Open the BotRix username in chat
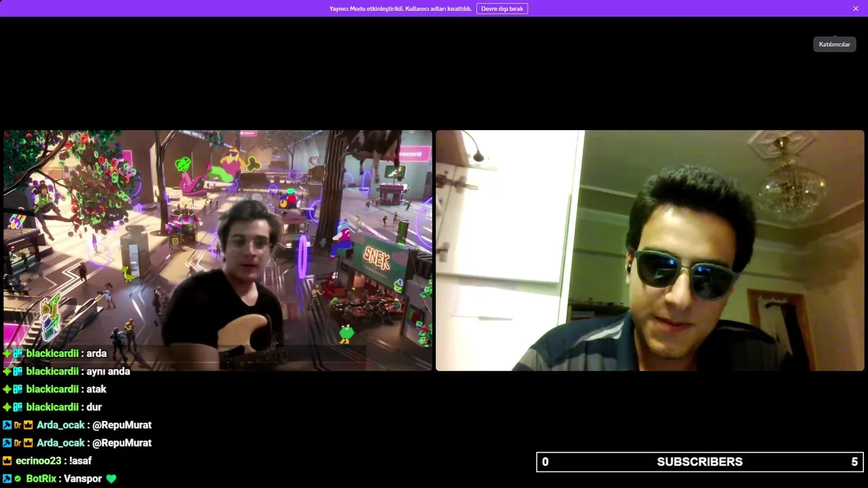Viewport: 868px width, 488px height. tap(41, 479)
